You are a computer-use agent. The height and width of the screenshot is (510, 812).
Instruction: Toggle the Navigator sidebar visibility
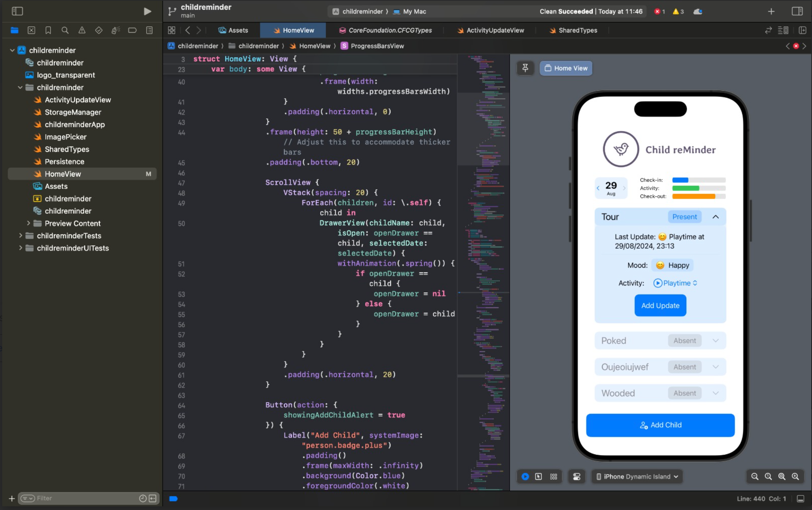pyautogui.click(x=17, y=11)
